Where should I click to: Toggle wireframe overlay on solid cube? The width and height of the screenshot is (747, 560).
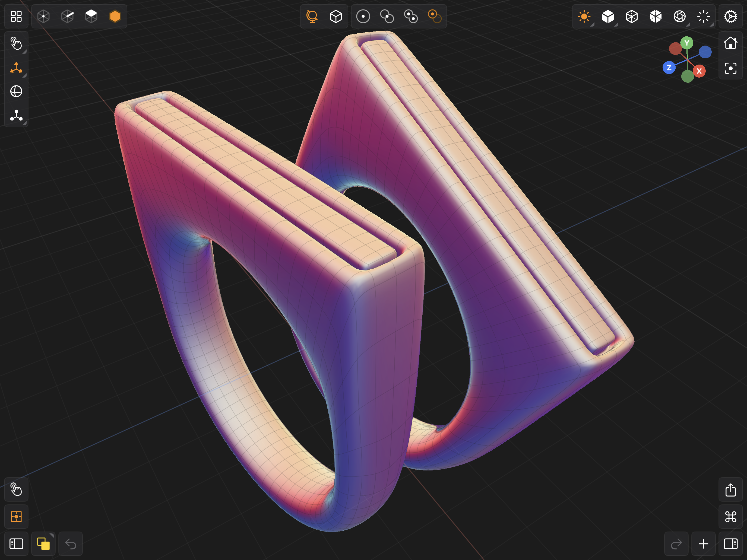(x=656, y=16)
